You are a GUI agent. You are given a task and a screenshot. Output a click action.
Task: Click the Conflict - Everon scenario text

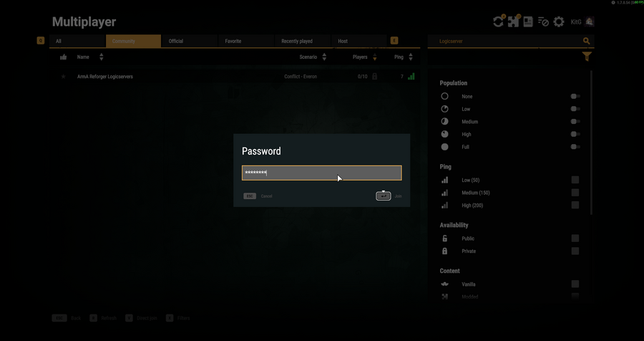(x=301, y=77)
